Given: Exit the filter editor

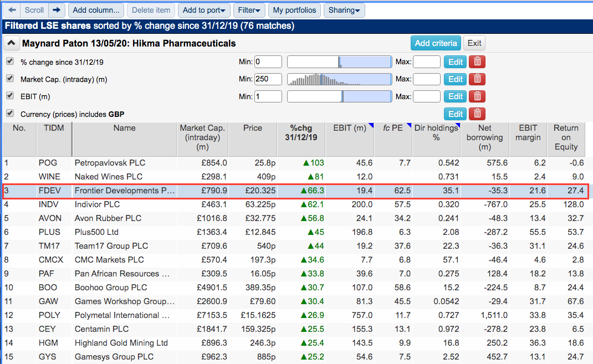Looking at the screenshot, I should pyautogui.click(x=474, y=43).
